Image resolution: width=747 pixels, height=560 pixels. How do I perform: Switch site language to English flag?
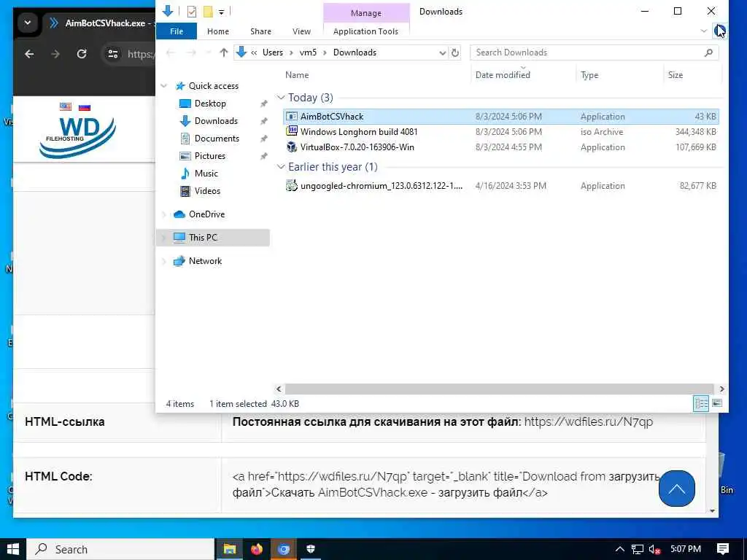66,106
